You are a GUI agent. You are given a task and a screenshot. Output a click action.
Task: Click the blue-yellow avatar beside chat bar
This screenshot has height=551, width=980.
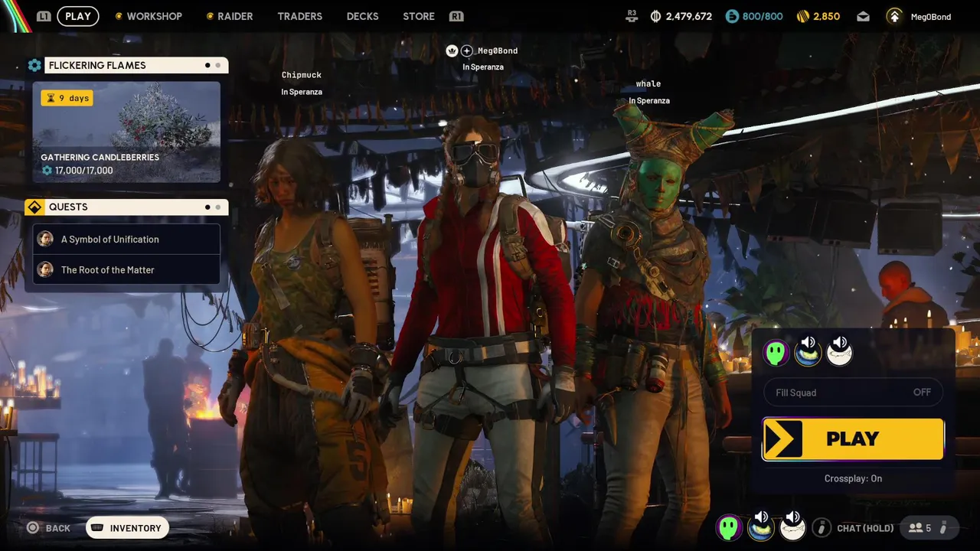760,527
